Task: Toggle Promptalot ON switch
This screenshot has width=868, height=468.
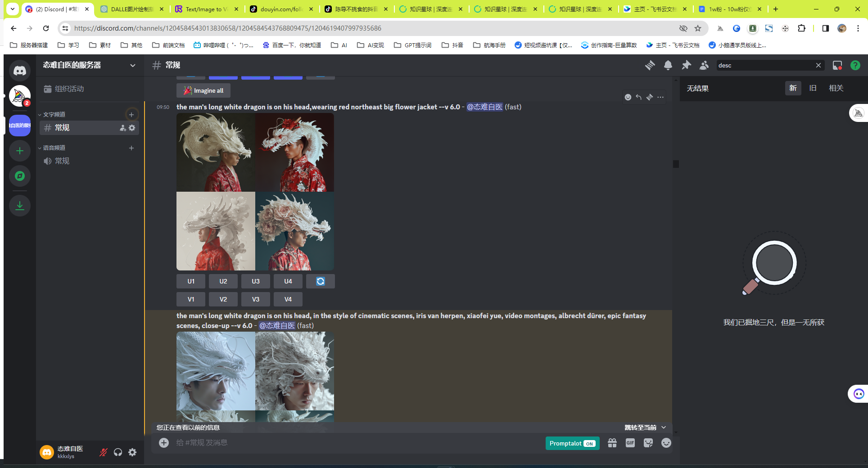Action: coord(572,443)
